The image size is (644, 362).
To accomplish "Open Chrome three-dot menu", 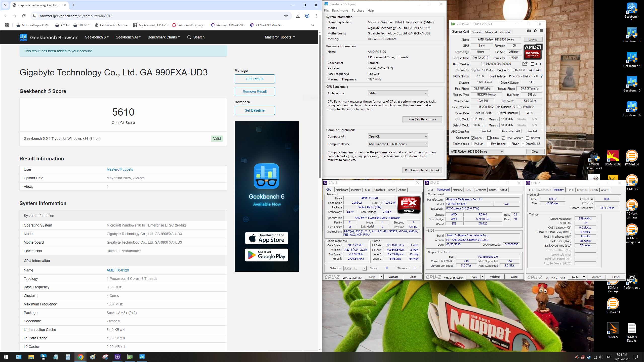I will pyautogui.click(x=316, y=16).
